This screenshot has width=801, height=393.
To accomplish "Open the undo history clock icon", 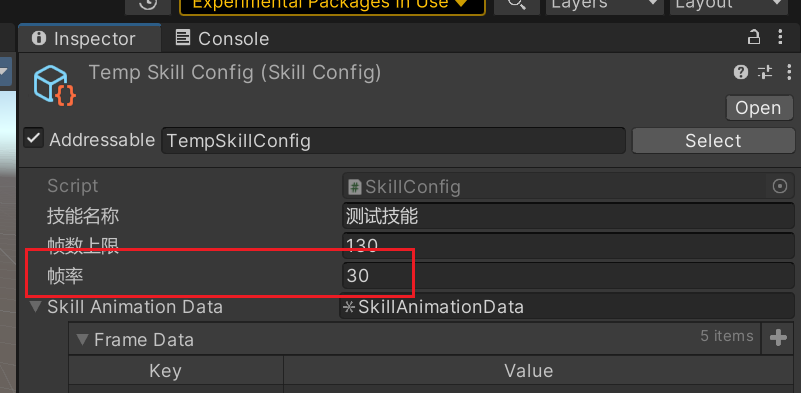I will pyautogui.click(x=148, y=4).
